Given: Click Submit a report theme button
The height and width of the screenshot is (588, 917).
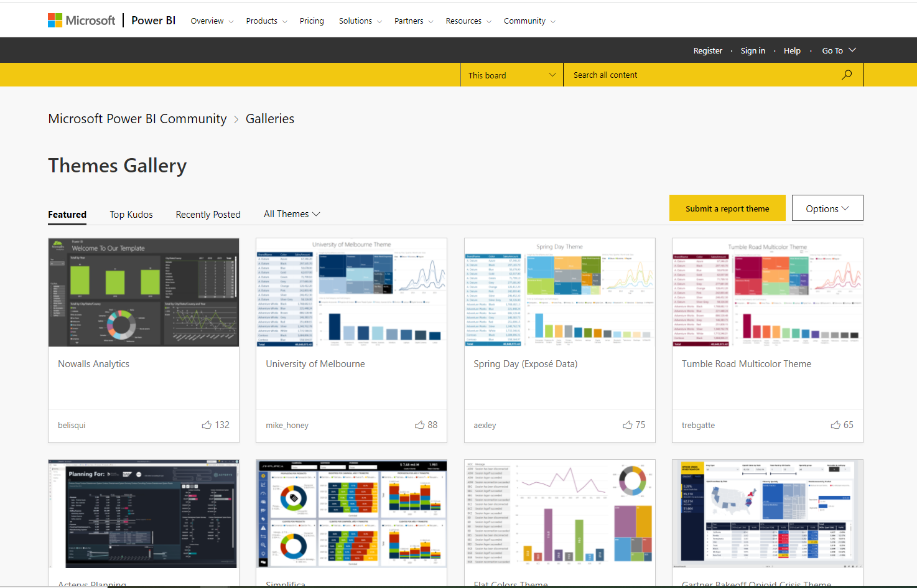Looking at the screenshot, I should 727,208.
